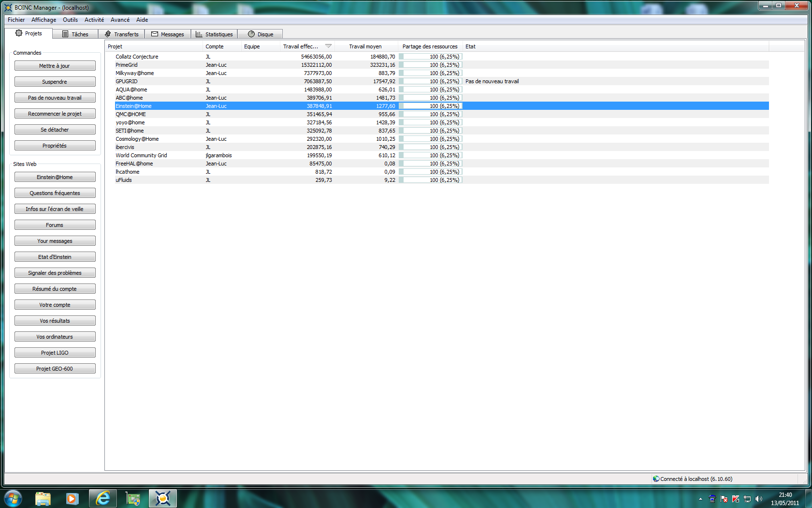Switch to the Statistiques tab

(214, 34)
